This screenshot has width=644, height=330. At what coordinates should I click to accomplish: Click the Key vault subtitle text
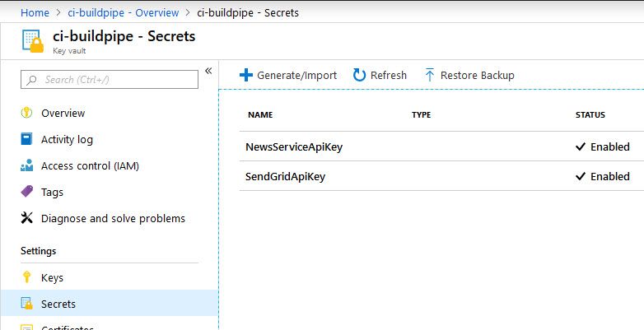[x=69, y=51]
